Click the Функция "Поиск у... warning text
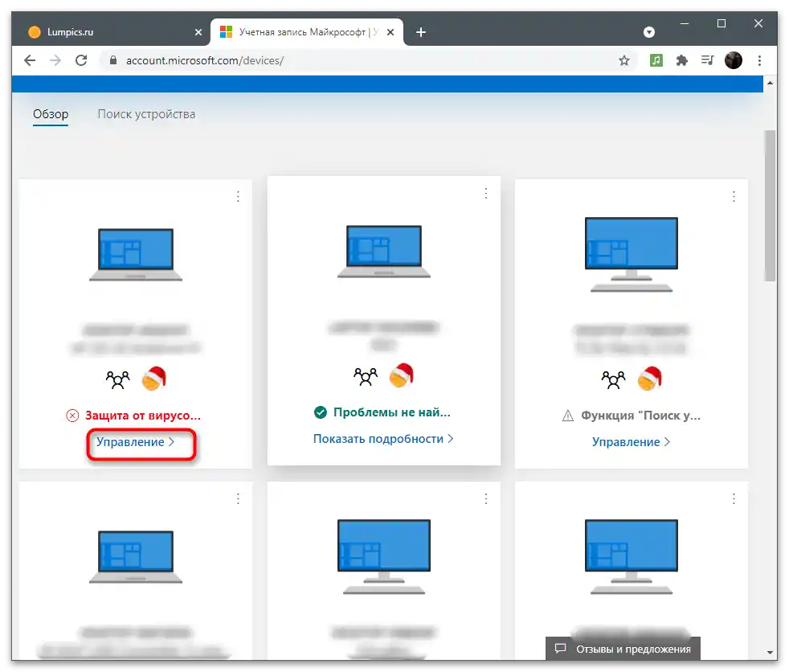The height and width of the screenshot is (672, 789). [640, 416]
